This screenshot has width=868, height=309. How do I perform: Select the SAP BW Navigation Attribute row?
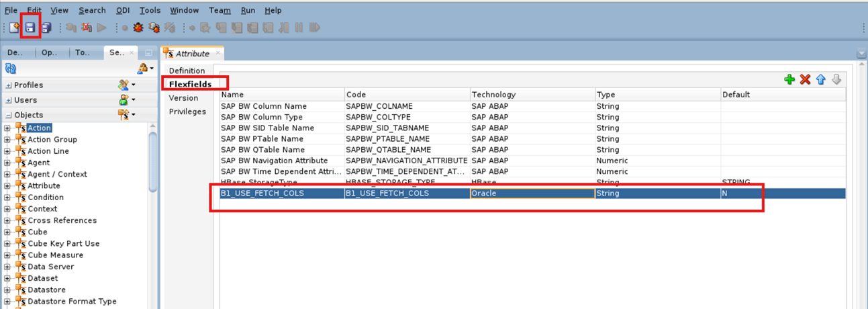[532, 161]
